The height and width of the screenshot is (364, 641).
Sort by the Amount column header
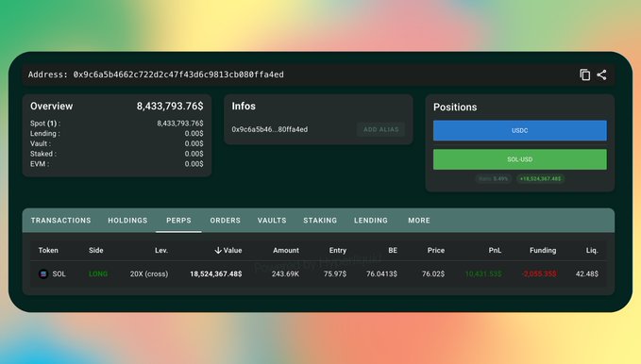coord(286,251)
